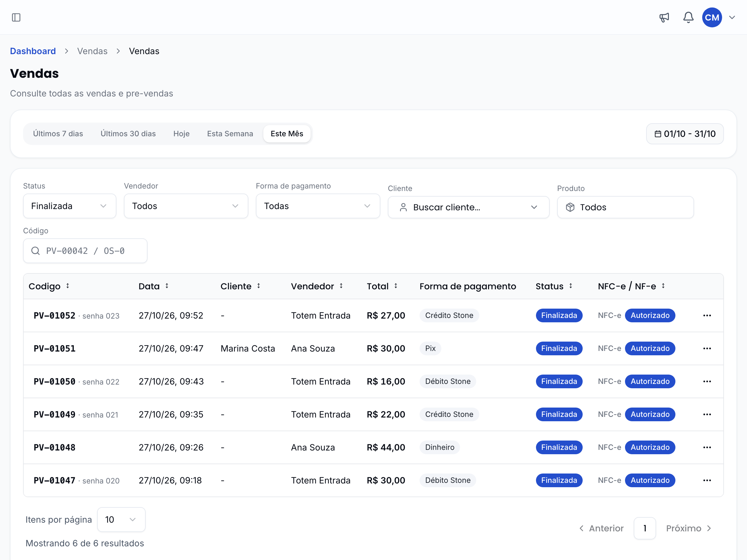This screenshot has height=560, width=747.
Task: Open actions menu for PV-01049
Action: 707,414
